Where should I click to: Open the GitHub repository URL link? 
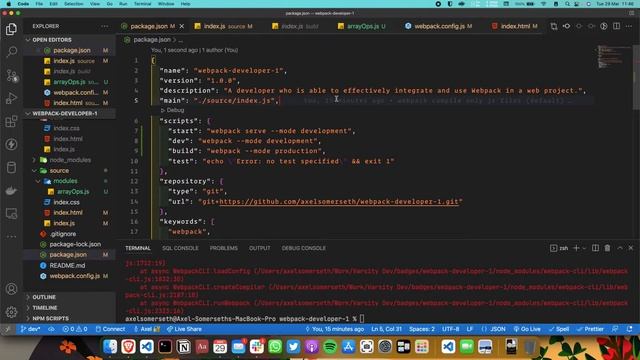339,202
